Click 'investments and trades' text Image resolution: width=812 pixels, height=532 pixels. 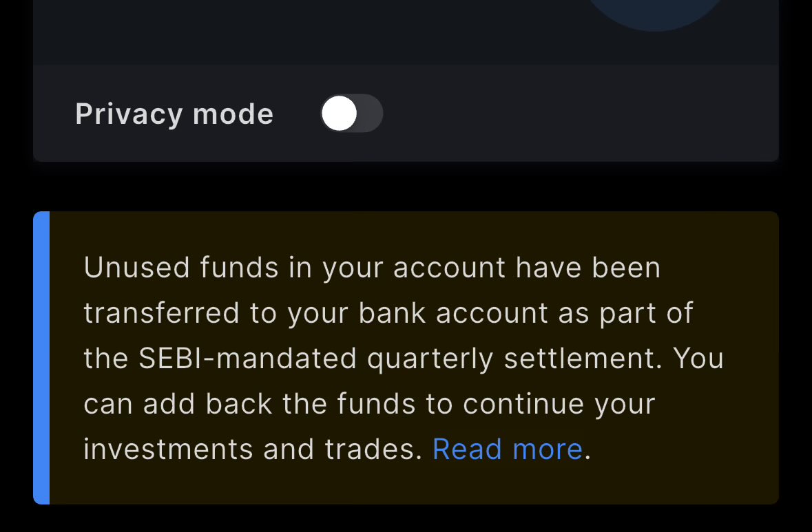coord(252,449)
